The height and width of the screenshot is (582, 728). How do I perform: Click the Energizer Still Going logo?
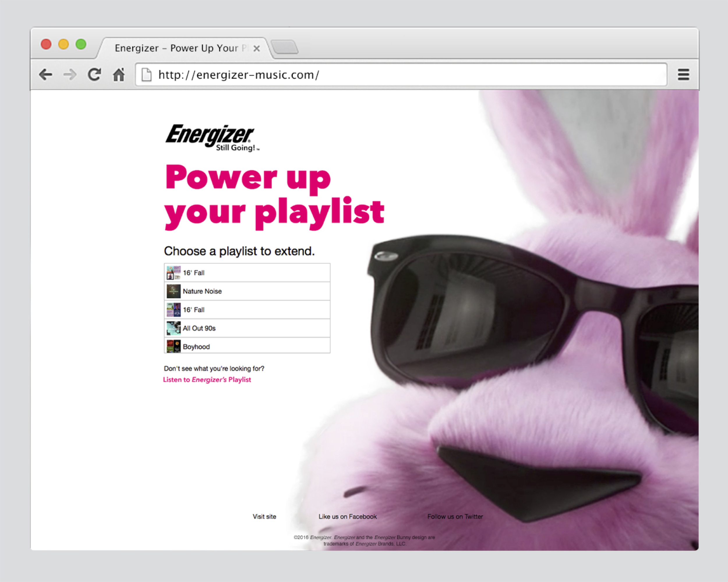[212, 138]
